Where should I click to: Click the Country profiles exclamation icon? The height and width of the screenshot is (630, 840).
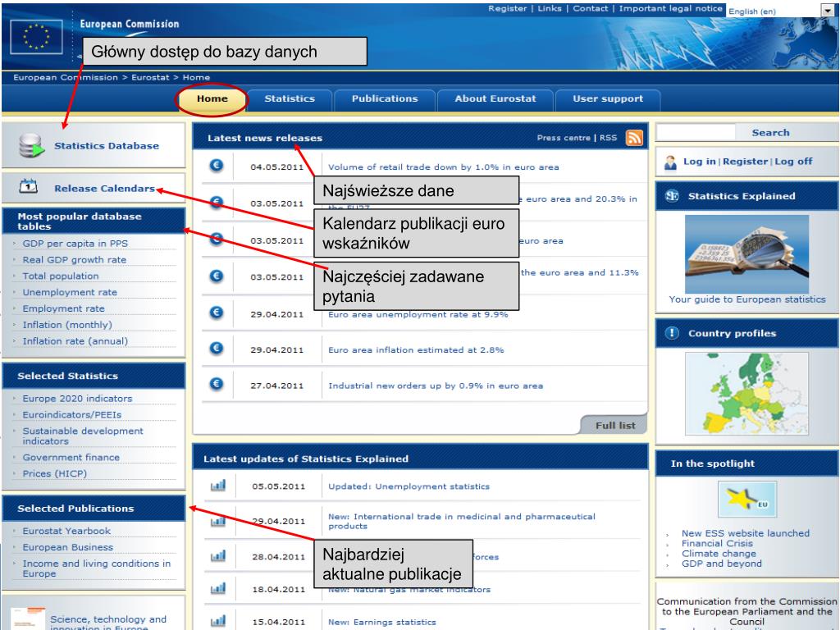click(x=672, y=333)
